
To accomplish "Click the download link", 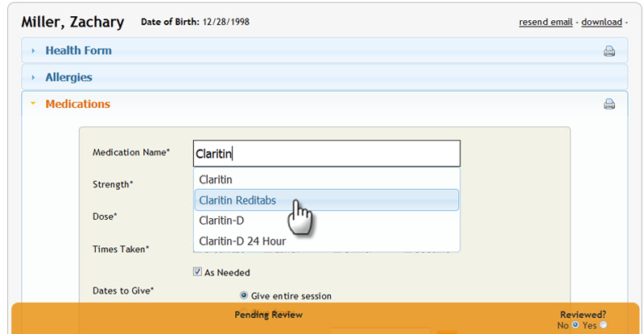I will click(x=601, y=23).
